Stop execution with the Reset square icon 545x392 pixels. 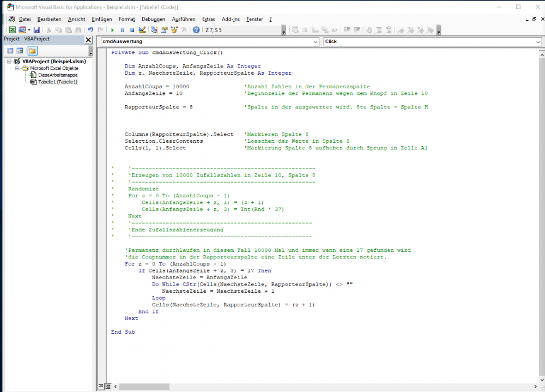(x=132, y=30)
